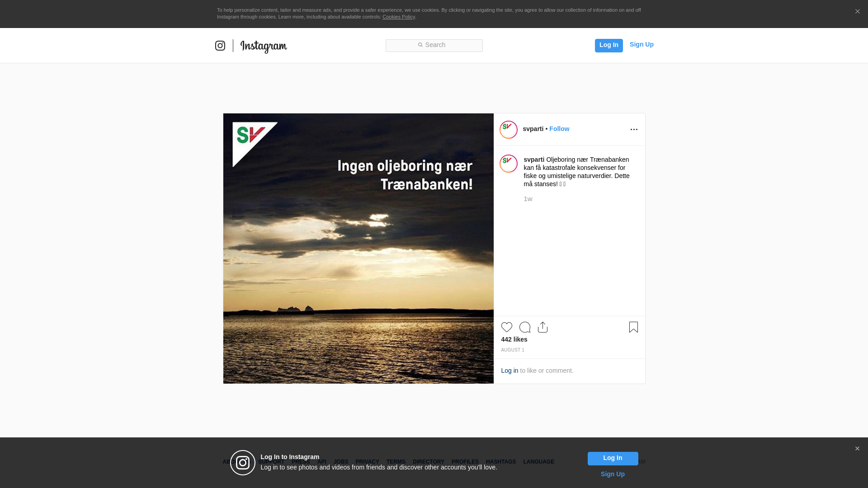Open svparti avatar in post header
Screen dimensions: 868x488
[509, 130]
